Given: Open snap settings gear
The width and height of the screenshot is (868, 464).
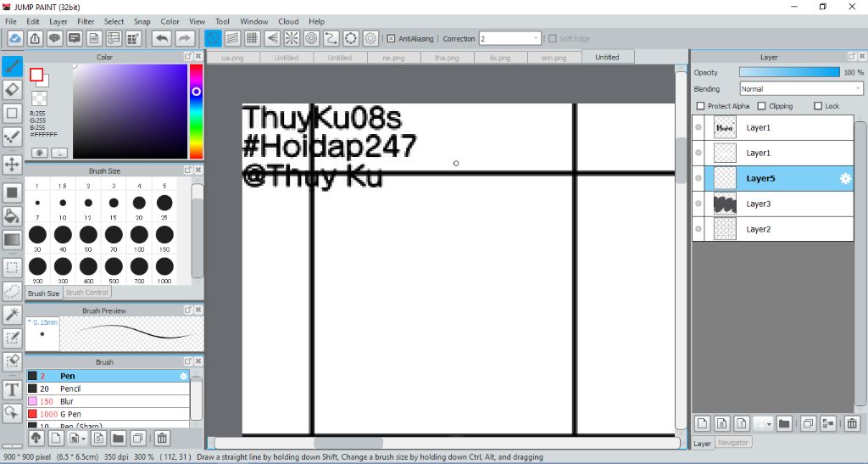Looking at the screenshot, I should tap(370, 38).
